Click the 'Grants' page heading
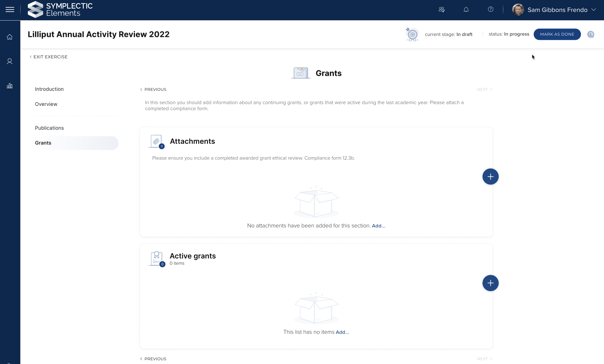The width and height of the screenshot is (604, 364). coord(329,73)
